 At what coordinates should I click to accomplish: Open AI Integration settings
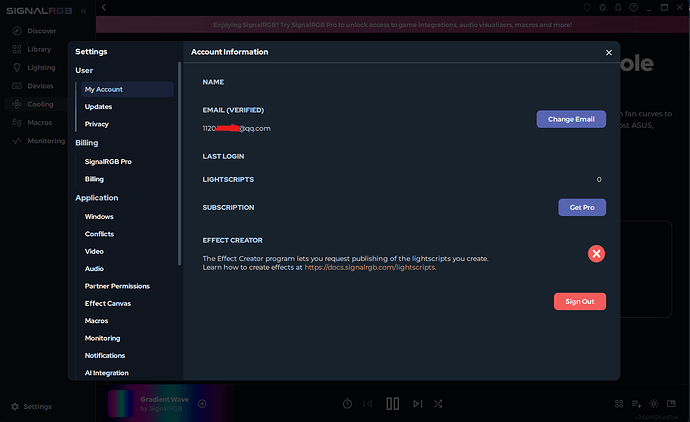click(106, 373)
